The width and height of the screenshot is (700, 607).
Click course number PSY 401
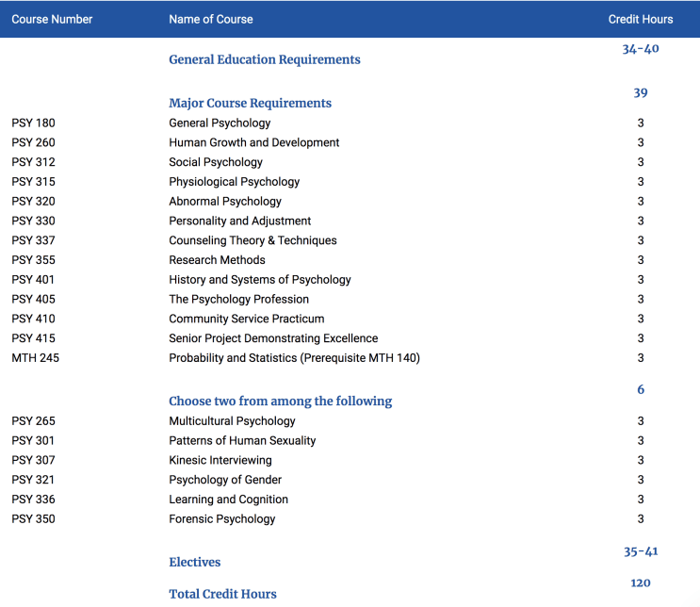33,280
